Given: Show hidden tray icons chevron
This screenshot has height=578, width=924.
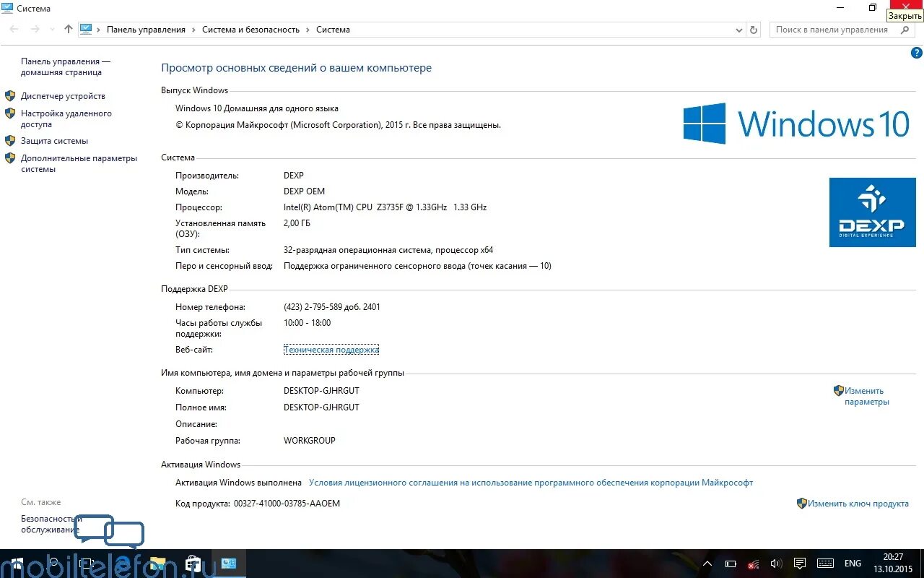Looking at the screenshot, I should pyautogui.click(x=707, y=564).
